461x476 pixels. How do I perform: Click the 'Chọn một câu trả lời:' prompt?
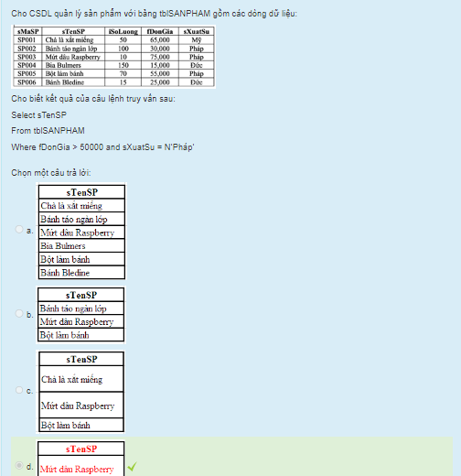51,173
